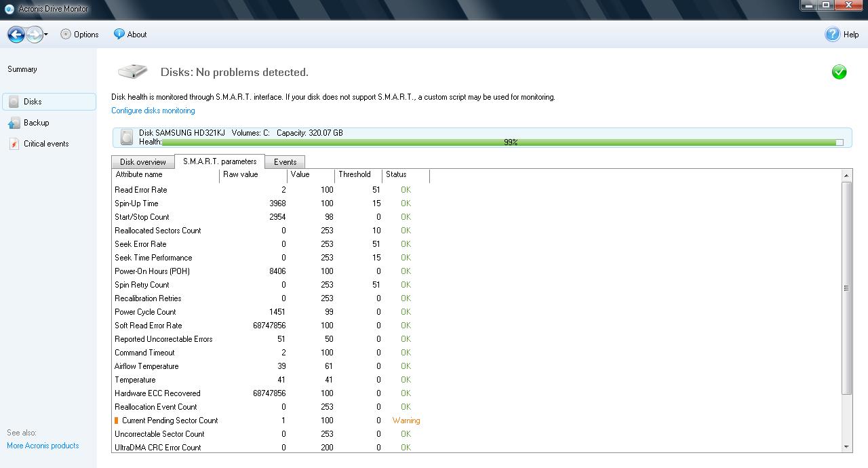
Task: Follow the Configure disks monitoring link
Action: (153, 111)
